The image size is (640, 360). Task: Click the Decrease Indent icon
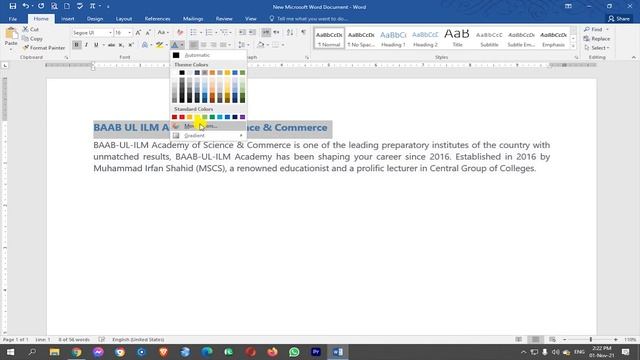pyautogui.click(x=242, y=32)
